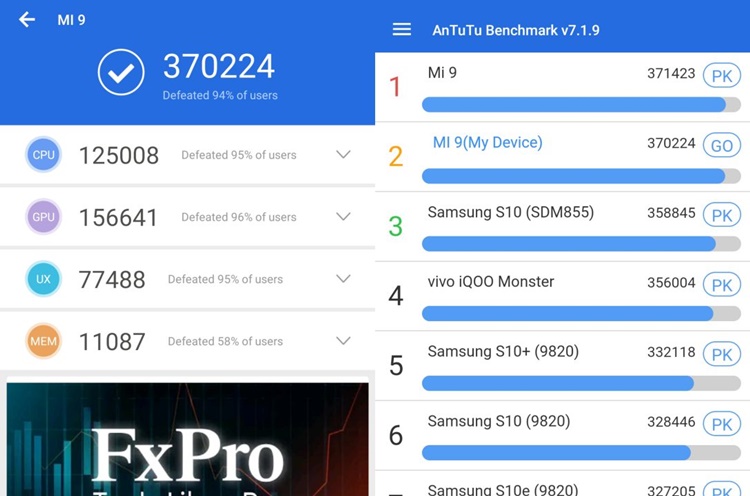750x496 pixels.
Task: Click the Samsung S10+ (9820) score bar
Action: point(581,383)
